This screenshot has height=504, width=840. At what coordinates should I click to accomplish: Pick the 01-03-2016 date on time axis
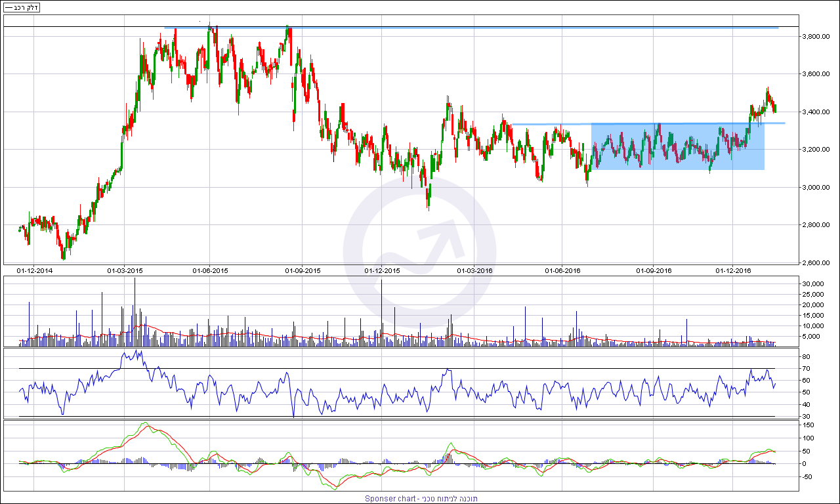pyautogui.click(x=474, y=270)
